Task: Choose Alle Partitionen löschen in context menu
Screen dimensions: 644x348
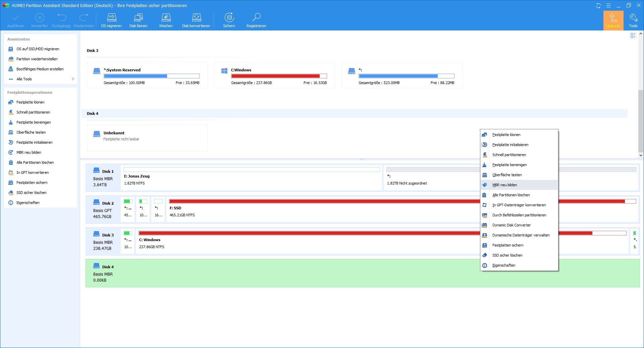Action: 519,195
